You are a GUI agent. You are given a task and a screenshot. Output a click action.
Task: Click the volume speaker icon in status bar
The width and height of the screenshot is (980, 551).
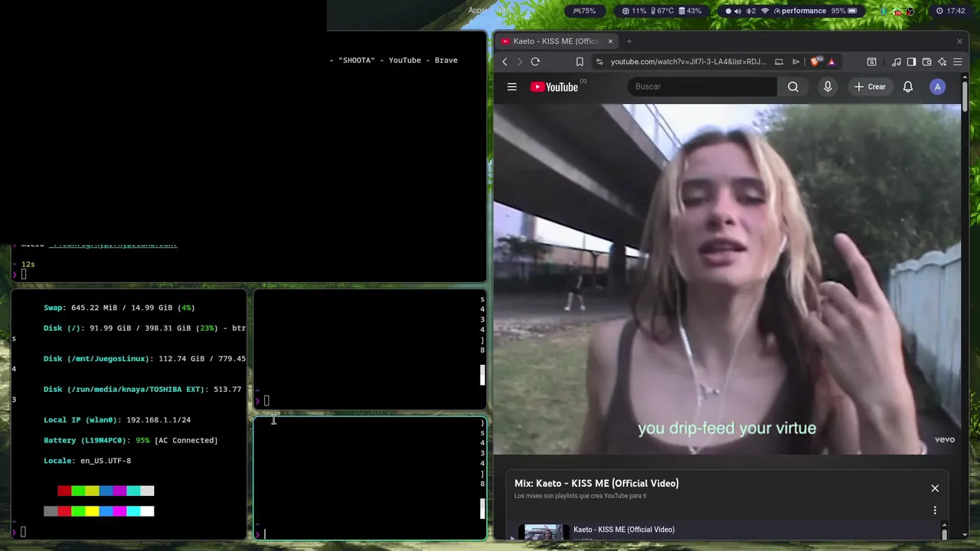(x=737, y=11)
